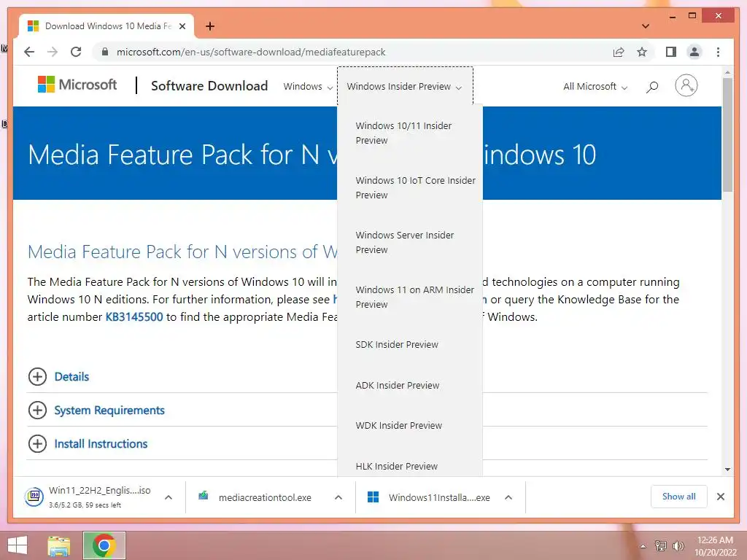Close the downloads bar

coord(720,497)
